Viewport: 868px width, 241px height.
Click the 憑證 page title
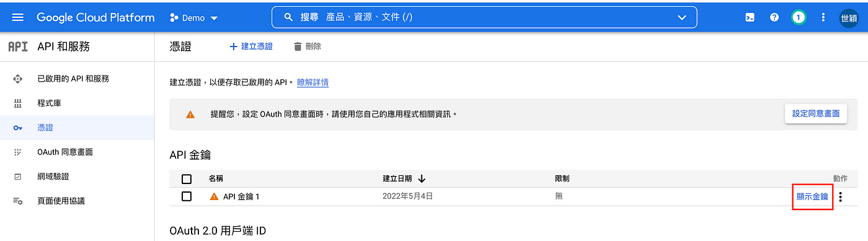(x=180, y=46)
